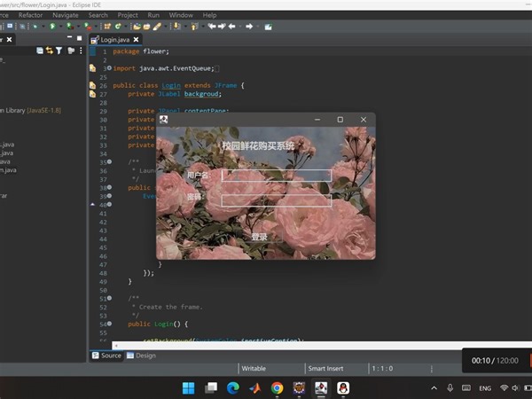Open the Project menu
The image size is (532, 399).
128,15
